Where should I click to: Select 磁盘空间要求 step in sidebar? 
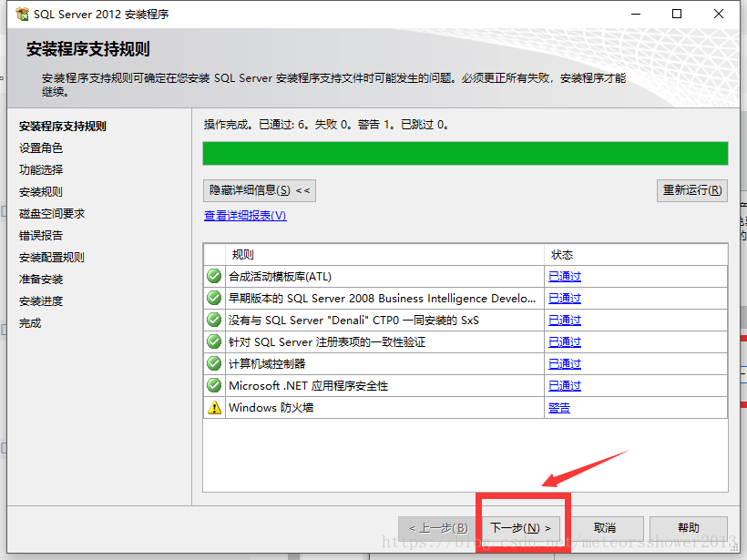52,214
